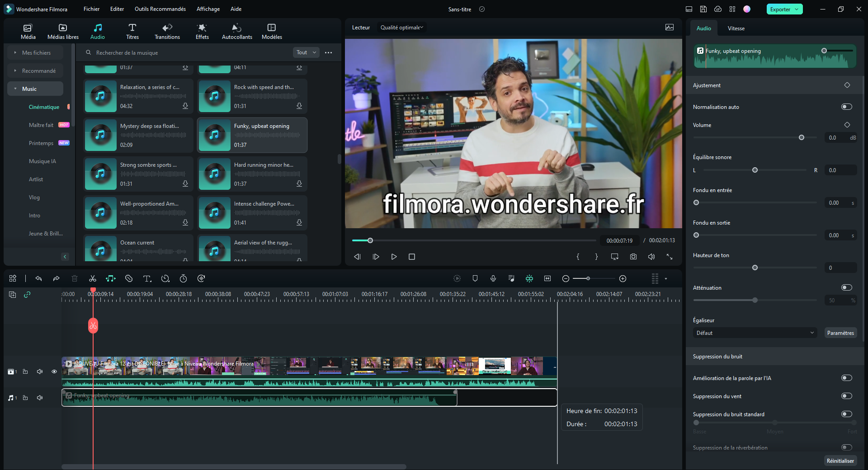Click the Réinitialiser button
The height and width of the screenshot is (470, 868).
[840, 461]
